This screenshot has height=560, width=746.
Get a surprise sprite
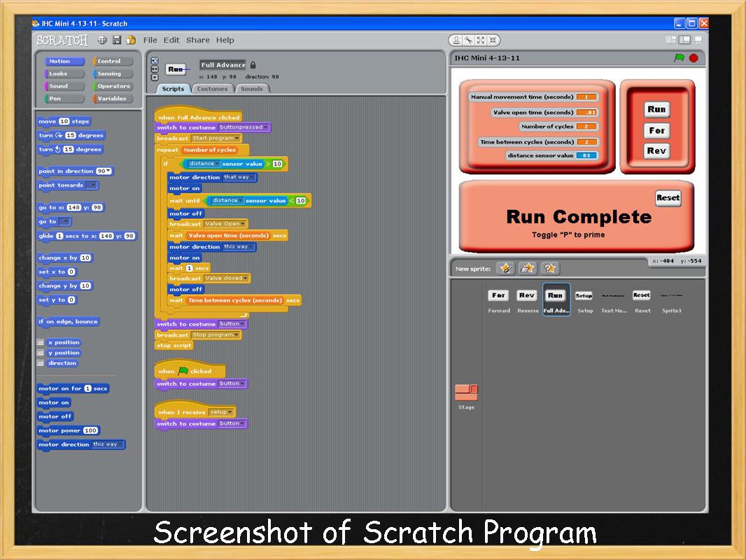(x=550, y=268)
